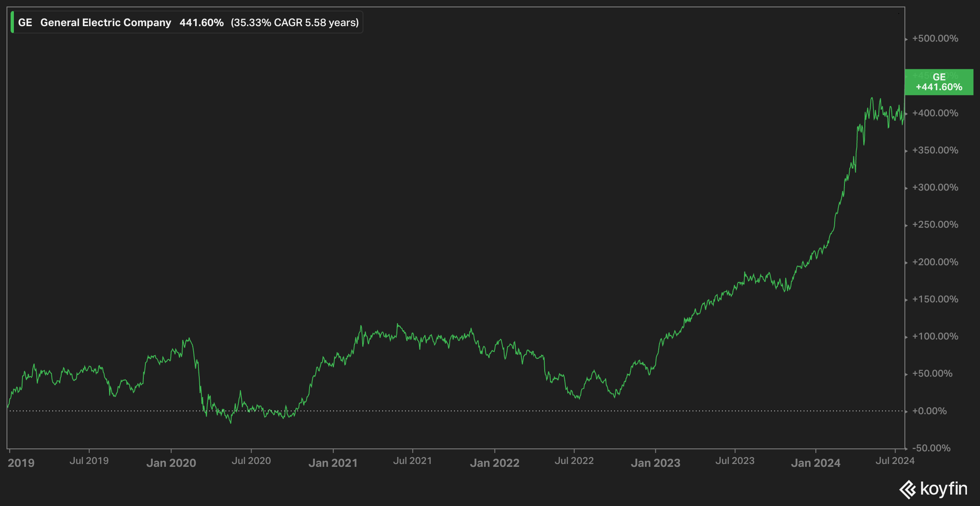Image resolution: width=980 pixels, height=506 pixels.
Task: Click the green GE +441.60% price tag
Action: (x=939, y=82)
